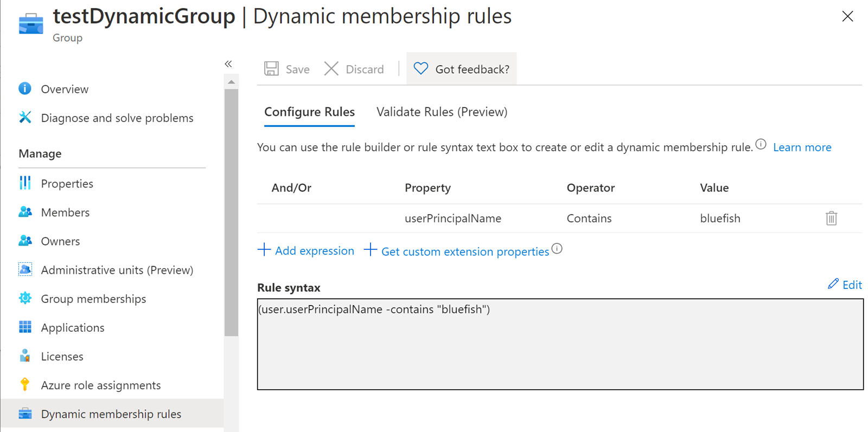This screenshot has height=432, width=868.
Task: Click Get custom extension properties link
Action: tap(465, 252)
